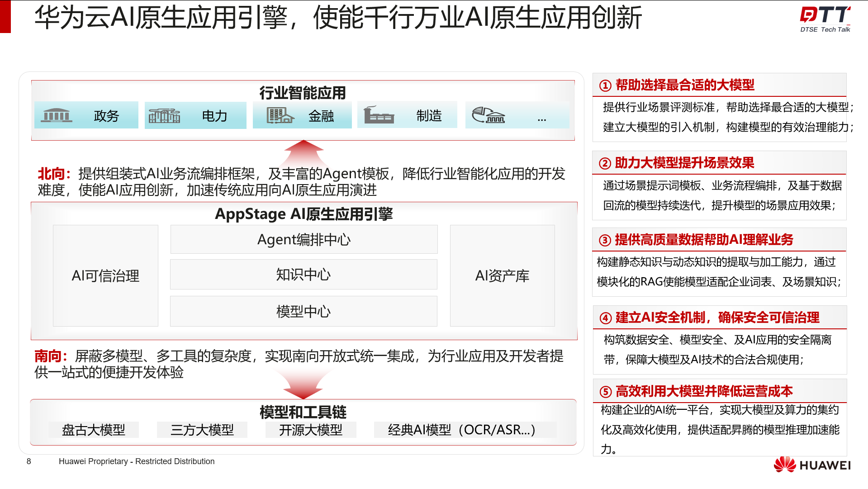The image size is (868, 489).
Task: Click the red 南向 label
Action: coord(51,356)
